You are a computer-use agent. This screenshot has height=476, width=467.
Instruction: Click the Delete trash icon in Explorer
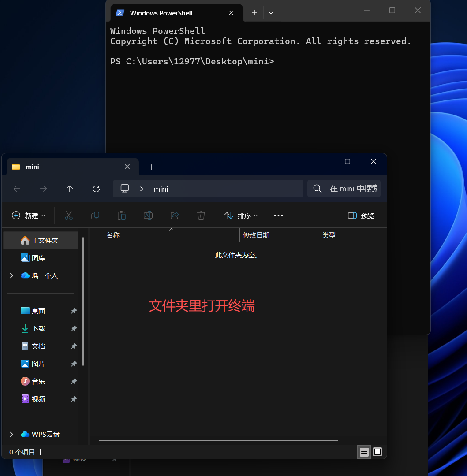[201, 216]
